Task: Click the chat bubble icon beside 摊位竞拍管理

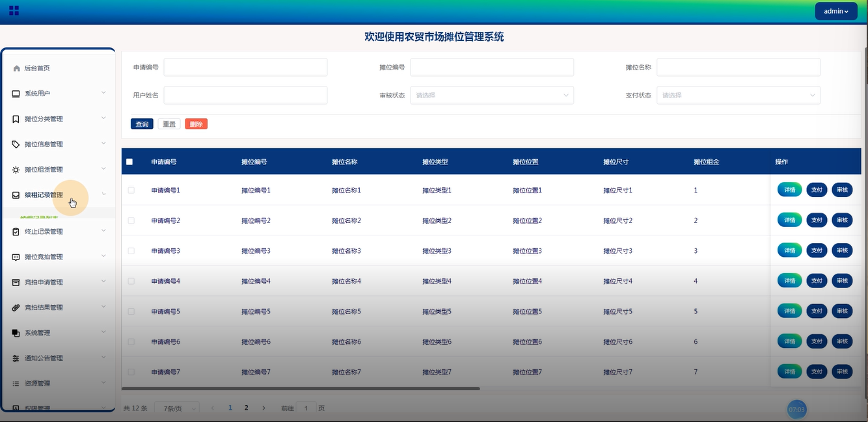Action: (x=16, y=257)
